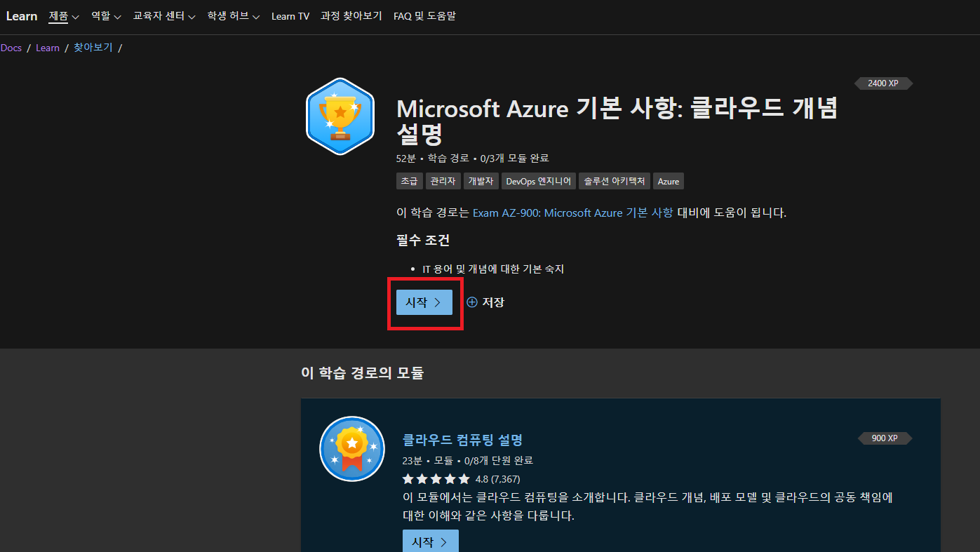980x552 pixels.
Task: Open the 과정 찾아보기 menu item
Action: coord(351,15)
